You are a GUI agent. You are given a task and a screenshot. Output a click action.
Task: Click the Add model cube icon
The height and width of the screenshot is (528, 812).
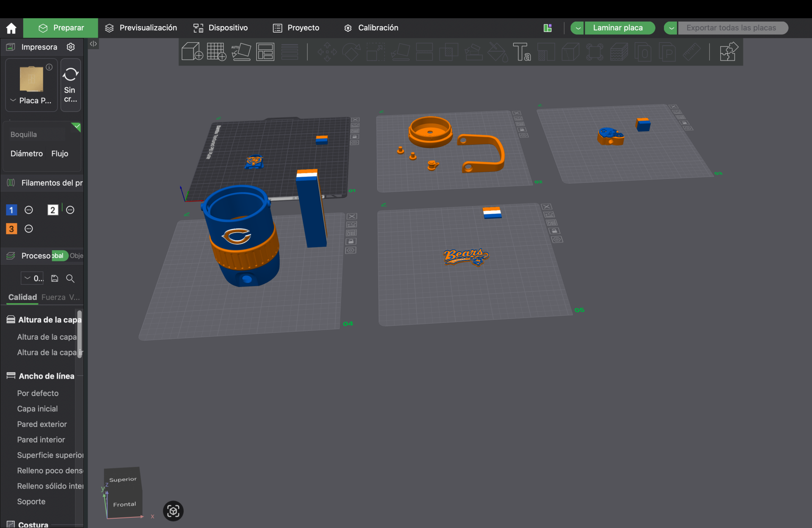[x=192, y=52]
